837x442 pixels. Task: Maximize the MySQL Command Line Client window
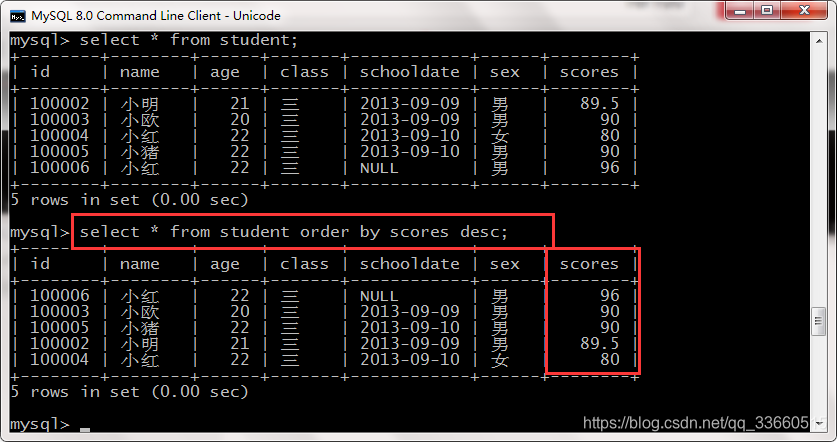(767, 10)
